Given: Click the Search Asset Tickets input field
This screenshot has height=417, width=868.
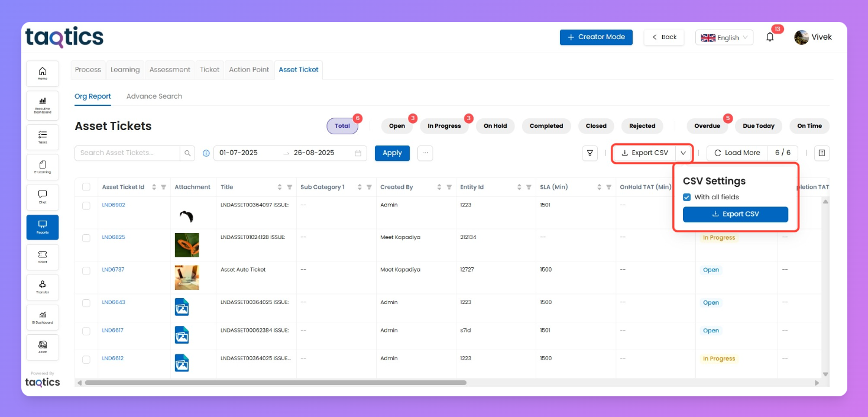Looking at the screenshot, I should point(127,153).
